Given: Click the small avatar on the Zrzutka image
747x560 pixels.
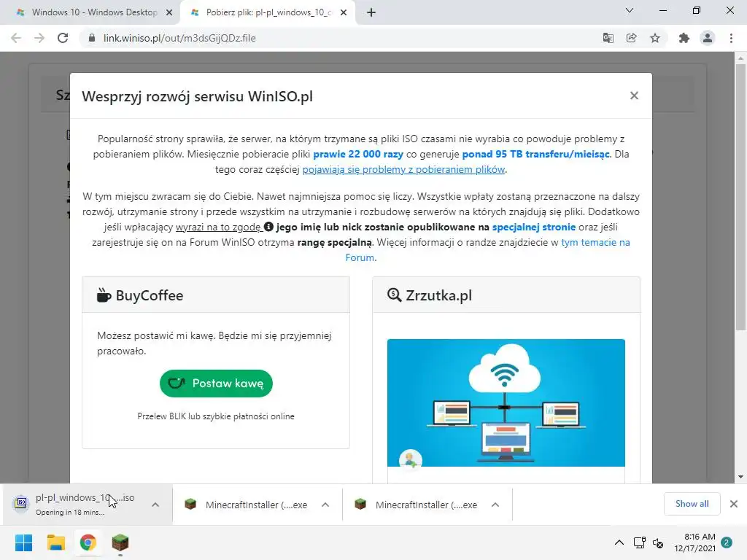Looking at the screenshot, I should coord(410,459).
